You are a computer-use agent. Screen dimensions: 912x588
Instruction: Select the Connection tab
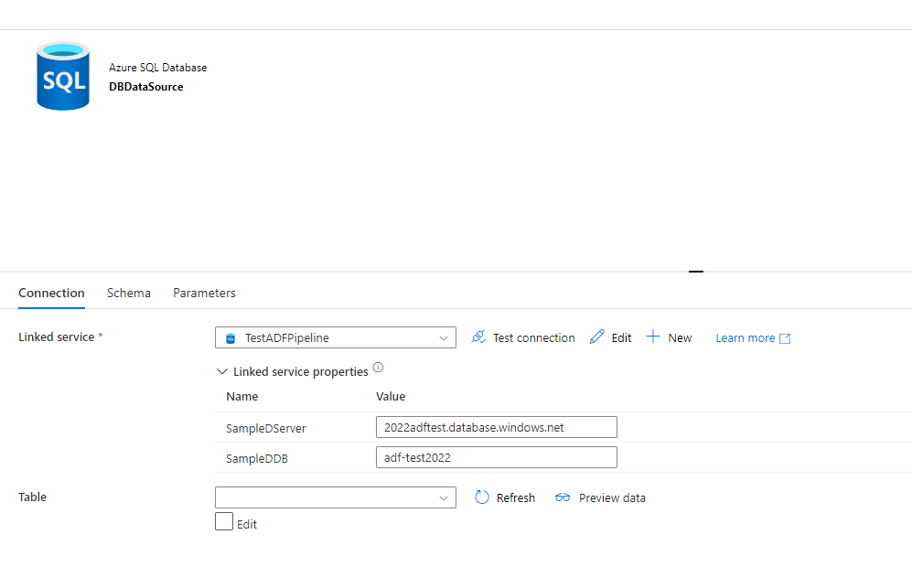[x=51, y=293]
